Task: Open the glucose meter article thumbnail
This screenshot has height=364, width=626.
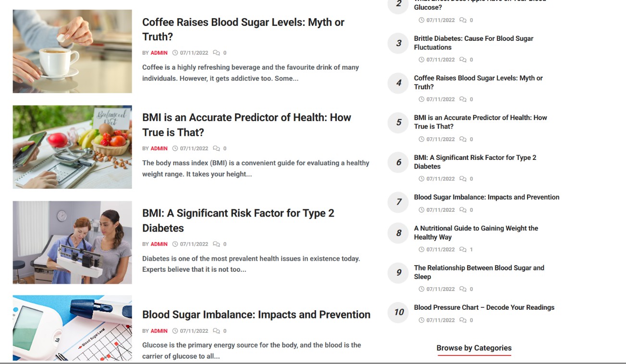Action: point(72,328)
